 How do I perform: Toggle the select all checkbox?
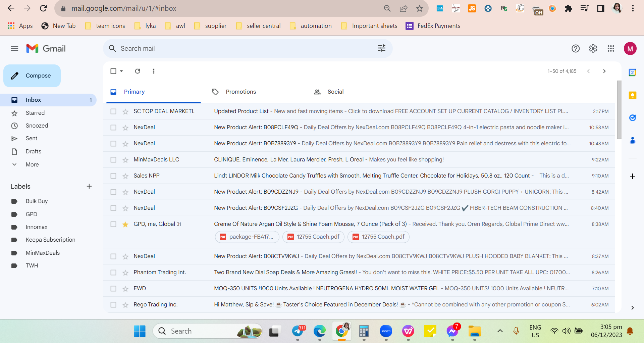(x=113, y=71)
